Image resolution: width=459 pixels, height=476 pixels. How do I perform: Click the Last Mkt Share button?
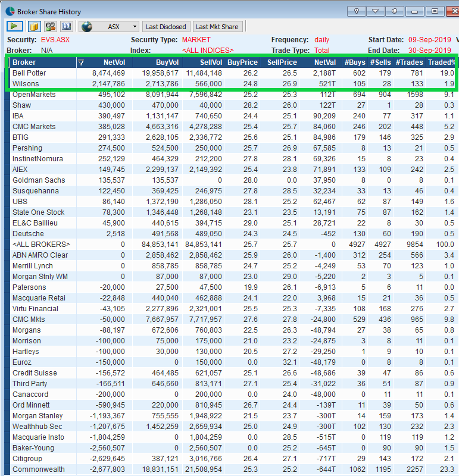pos(217,27)
